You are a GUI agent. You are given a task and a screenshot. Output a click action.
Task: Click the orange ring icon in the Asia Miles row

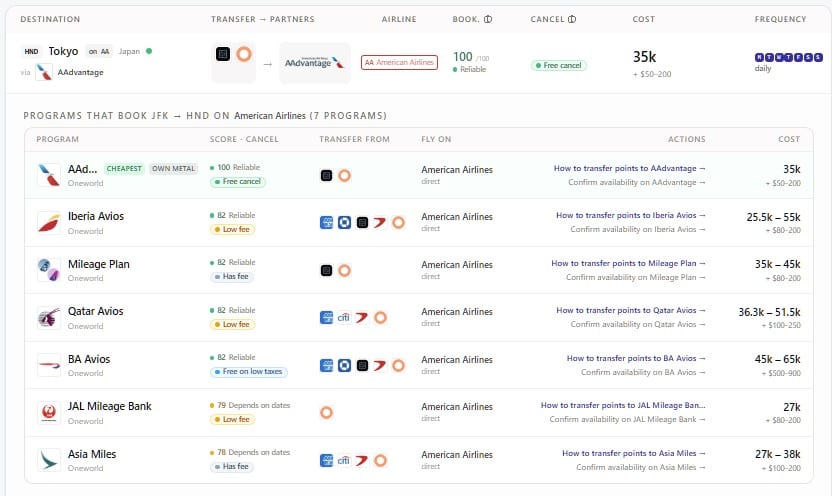[380, 460]
